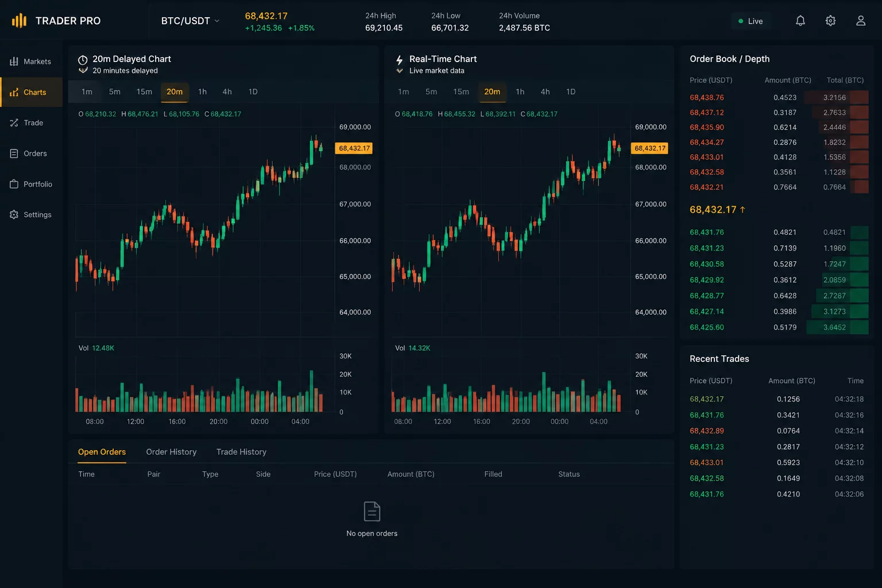Toggle the Live status indicator
This screenshot has width=882, height=588.
click(x=751, y=21)
